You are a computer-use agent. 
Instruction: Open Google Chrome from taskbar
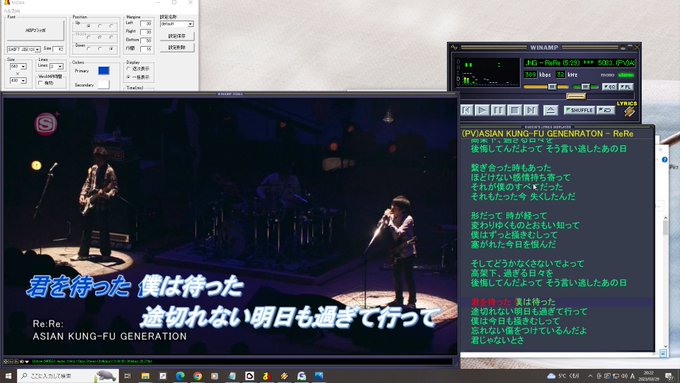tap(197, 376)
